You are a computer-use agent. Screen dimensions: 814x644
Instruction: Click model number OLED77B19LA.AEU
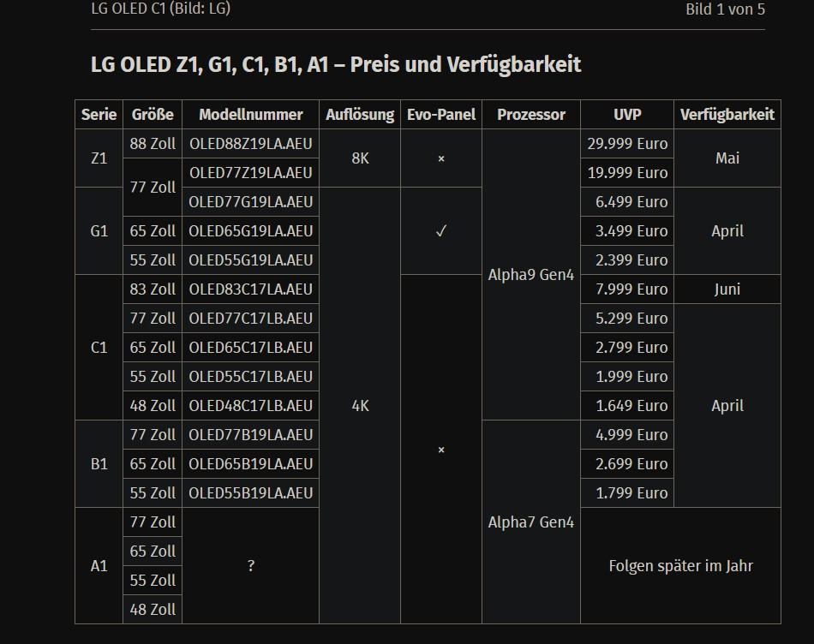point(251,434)
